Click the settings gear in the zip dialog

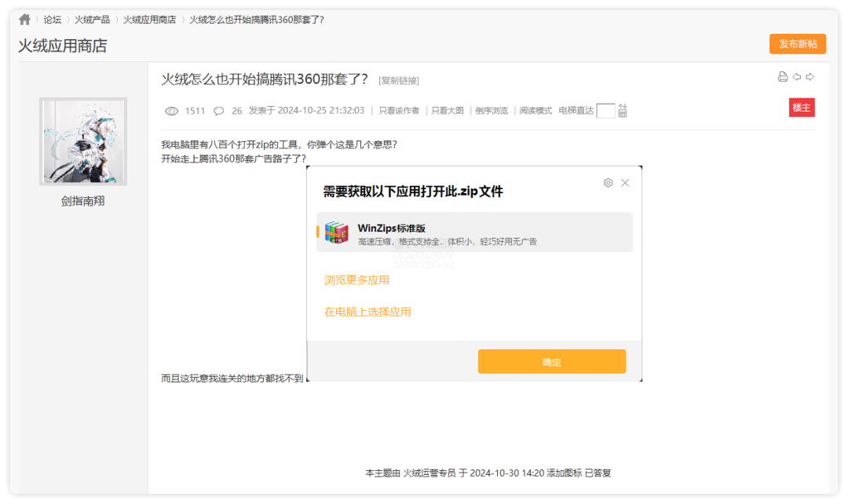[x=608, y=183]
